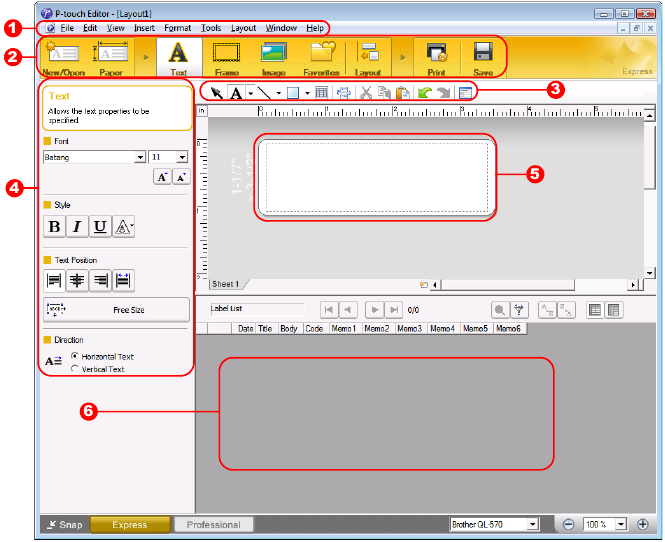Select Vertical Text radio button
Viewport: 665px width, 542px height.
coord(75,369)
